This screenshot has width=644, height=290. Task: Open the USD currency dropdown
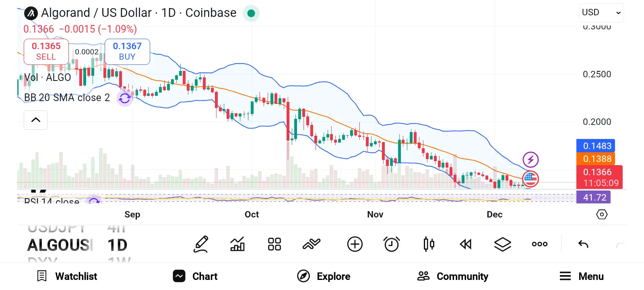[601, 13]
